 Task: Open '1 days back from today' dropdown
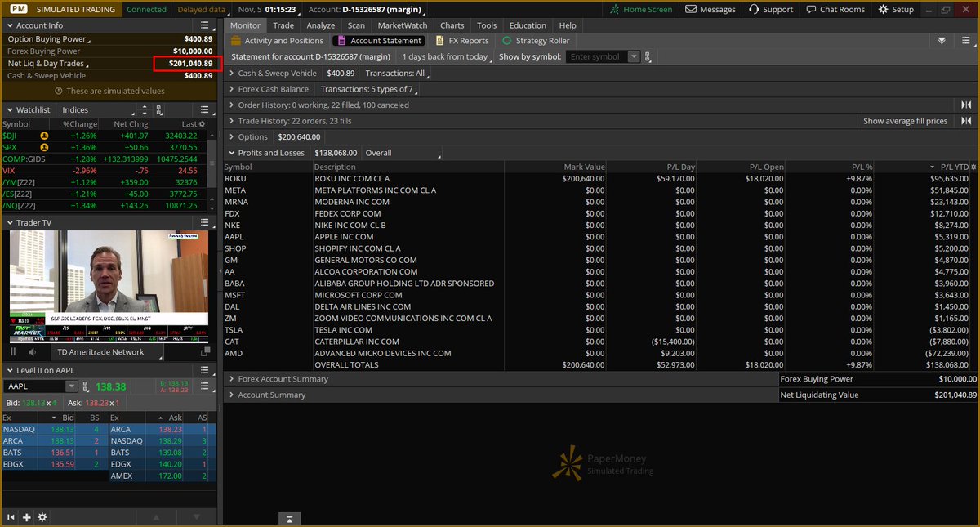click(447, 57)
